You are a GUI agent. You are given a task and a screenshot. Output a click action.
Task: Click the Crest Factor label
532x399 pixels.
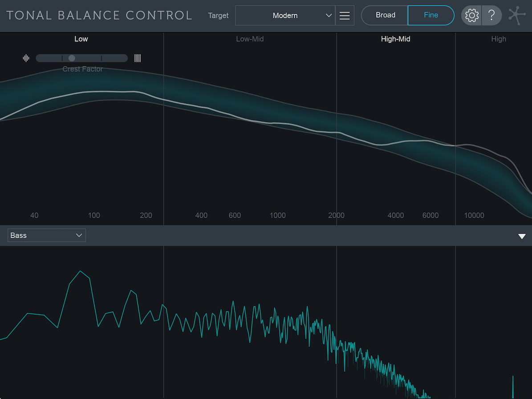click(x=82, y=69)
